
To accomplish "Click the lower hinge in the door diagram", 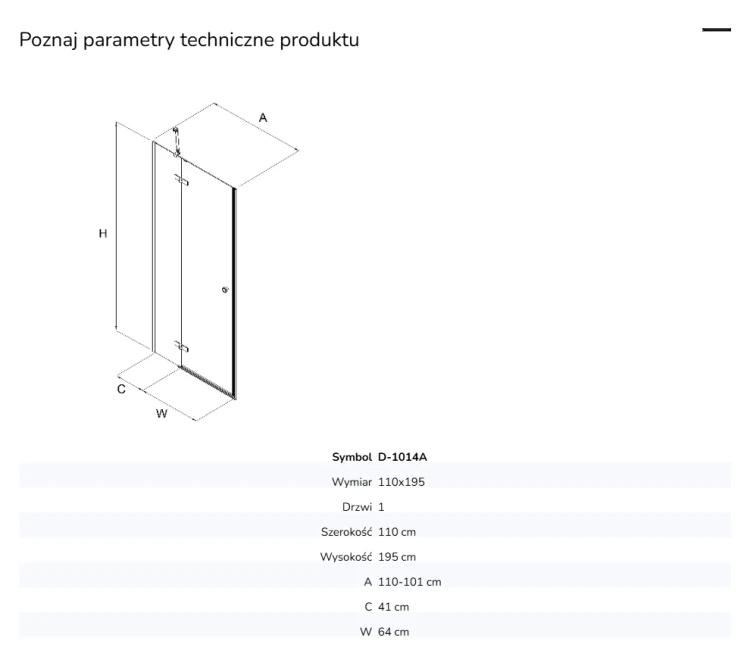I will pos(181,346).
